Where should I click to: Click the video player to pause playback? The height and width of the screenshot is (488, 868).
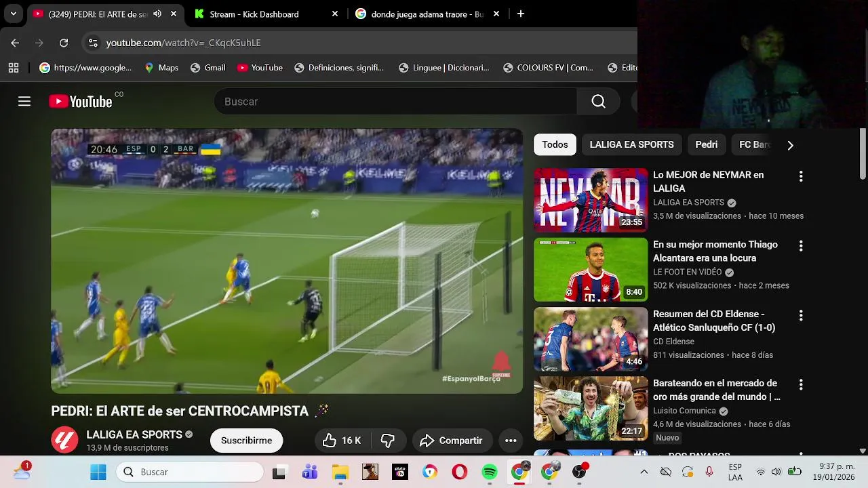(x=287, y=261)
